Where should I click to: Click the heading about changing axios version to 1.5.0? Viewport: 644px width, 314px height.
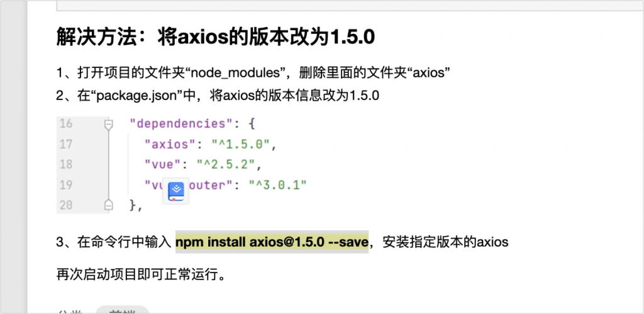pyautogui.click(x=215, y=37)
